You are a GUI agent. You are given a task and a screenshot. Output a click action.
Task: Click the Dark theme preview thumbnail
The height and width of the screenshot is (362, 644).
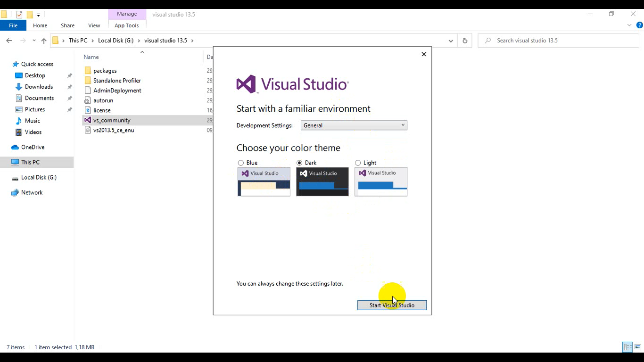tap(322, 181)
